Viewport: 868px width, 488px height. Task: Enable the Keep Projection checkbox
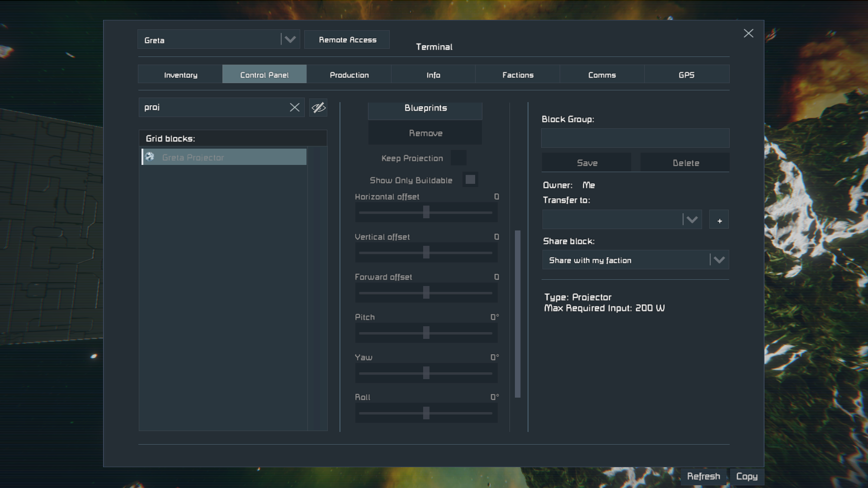coord(458,158)
